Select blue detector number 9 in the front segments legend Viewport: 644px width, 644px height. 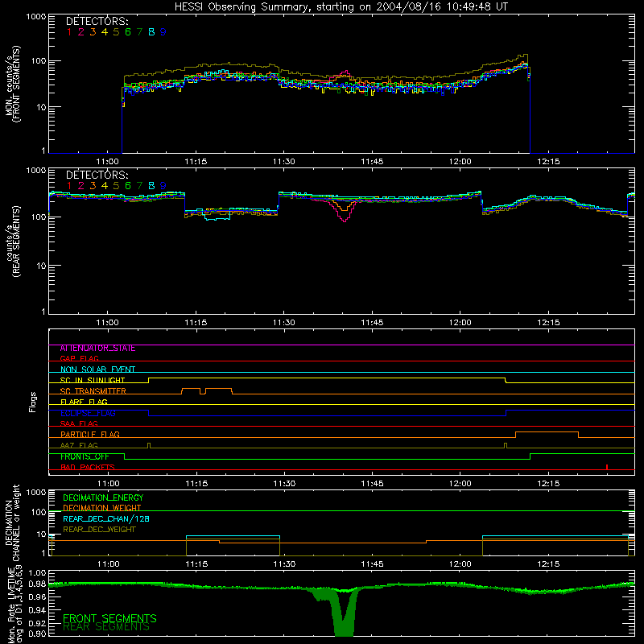click(163, 32)
